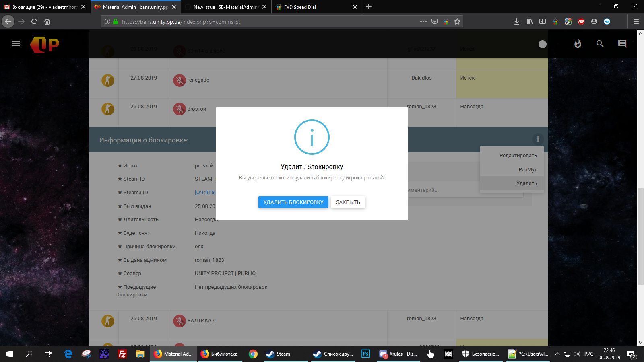Image resolution: width=644 pixels, height=362 pixels.
Task: Switch to the Входящие (29) mail tab
Action: [x=44, y=7]
